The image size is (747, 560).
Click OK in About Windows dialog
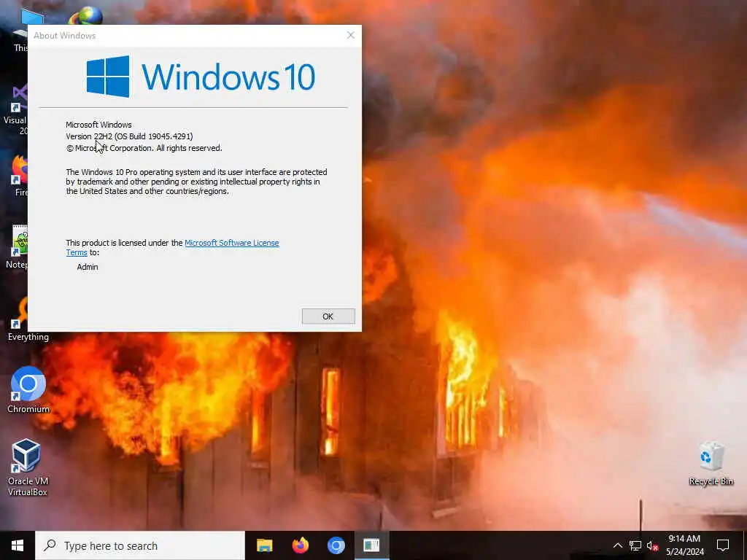(x=328, y=316)
